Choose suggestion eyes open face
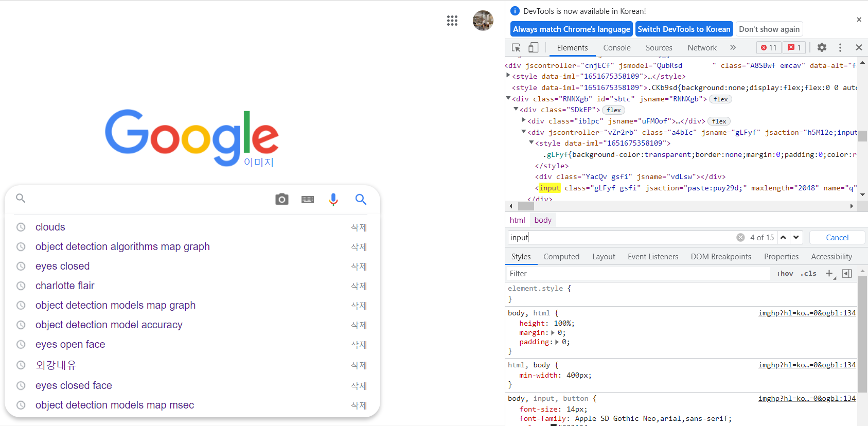 pos(70,344)
